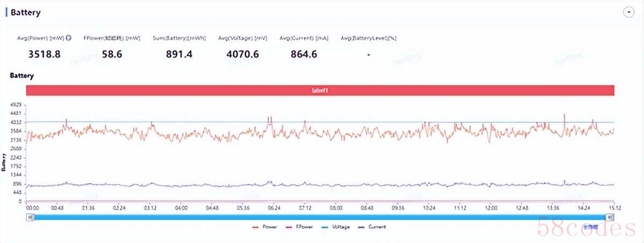The image size is (644, 243).
Task: Click the help icon beside Avg(Power)
Action: coord(69,38)
